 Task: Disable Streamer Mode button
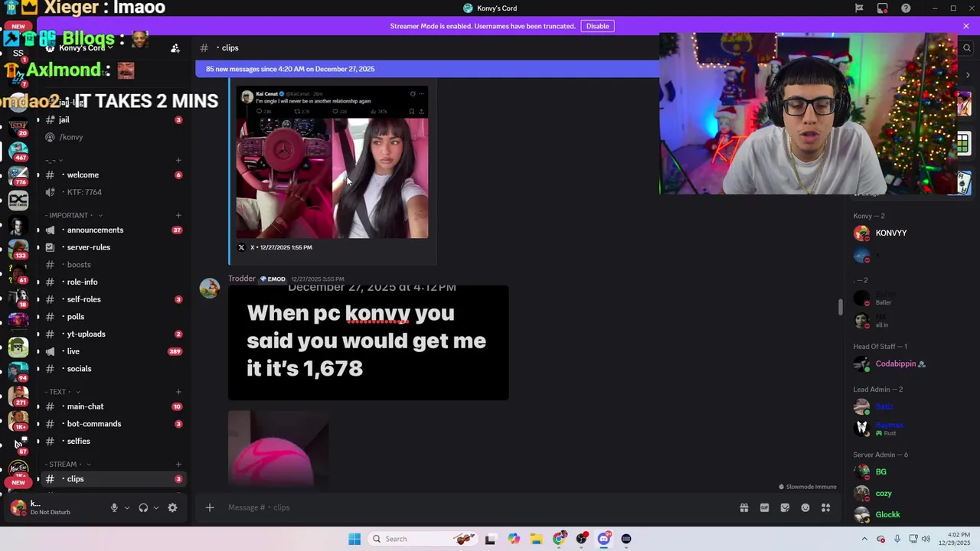tap(597, 26)
